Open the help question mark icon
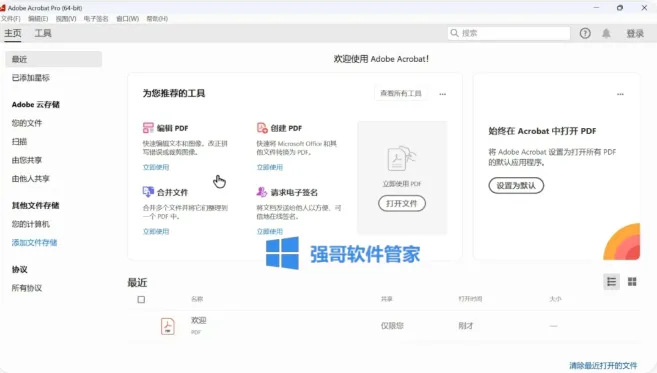Screen dimensions: 657x373 pos(585,33)
